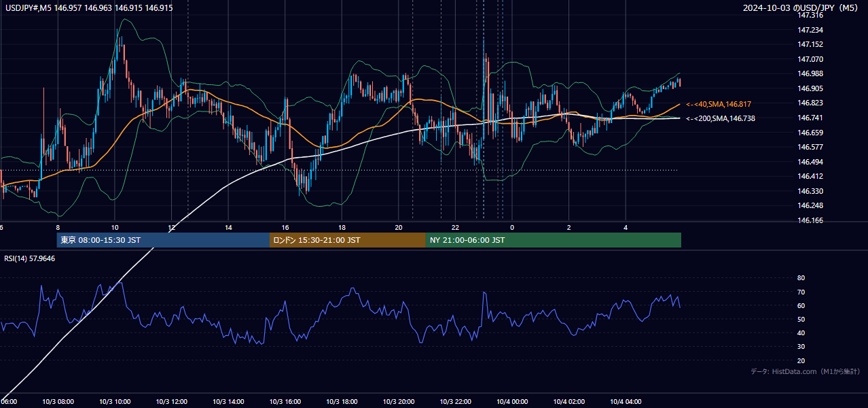Click the 40 SMA 146.817 label
Screen dimensions: 868x408
719,104
